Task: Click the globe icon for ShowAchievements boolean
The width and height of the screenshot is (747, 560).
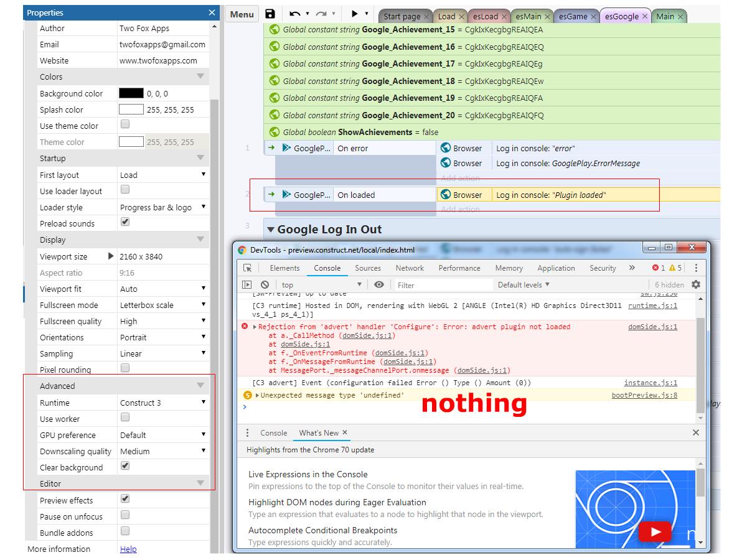Action: coord(274,132)
